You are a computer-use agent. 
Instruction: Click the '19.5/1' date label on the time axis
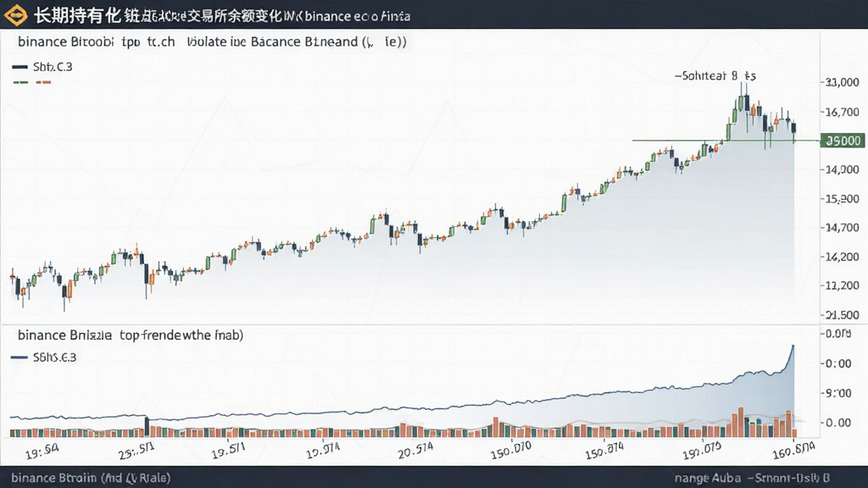coord(228,451)
